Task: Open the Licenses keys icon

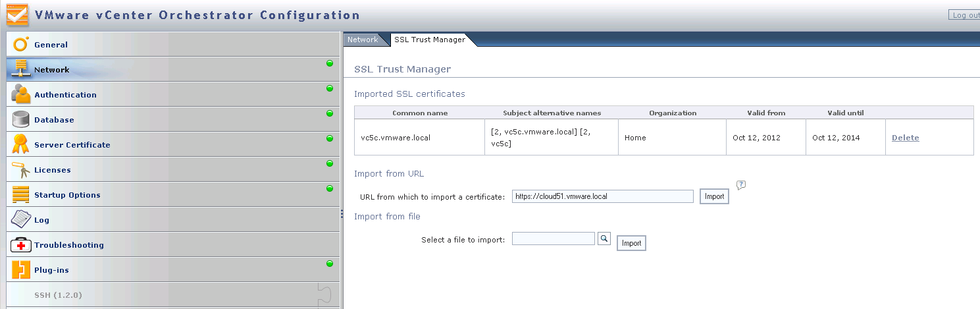Action: [21, 169]
